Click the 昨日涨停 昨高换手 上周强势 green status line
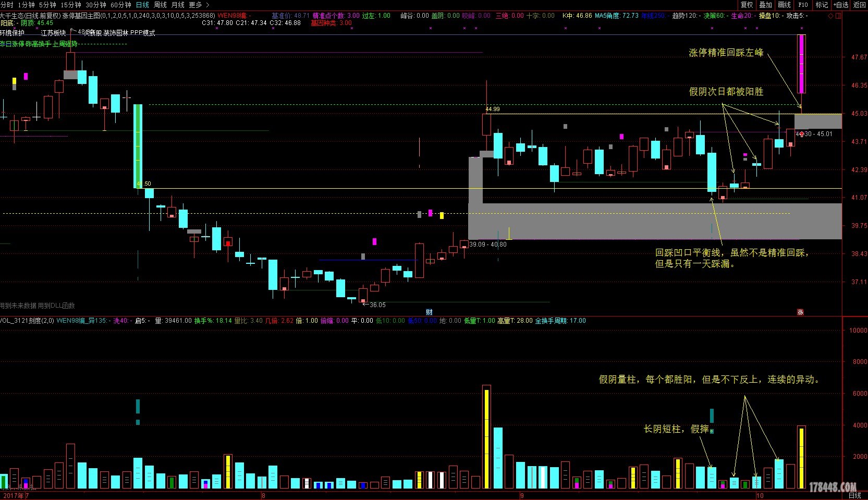Image resolution: width=868 pixels, height=500 pixels. point(38,44)
